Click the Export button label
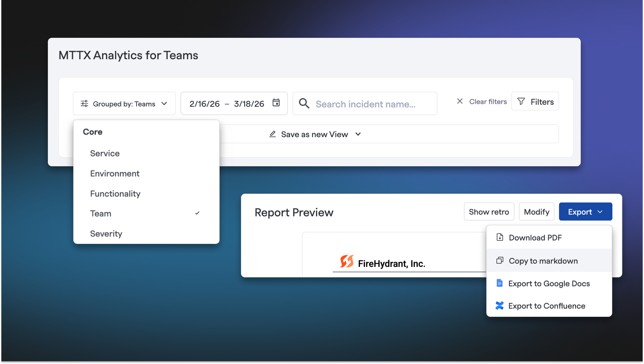The width and height of the screenshot is (644, 364). click(x=580, y=212)
